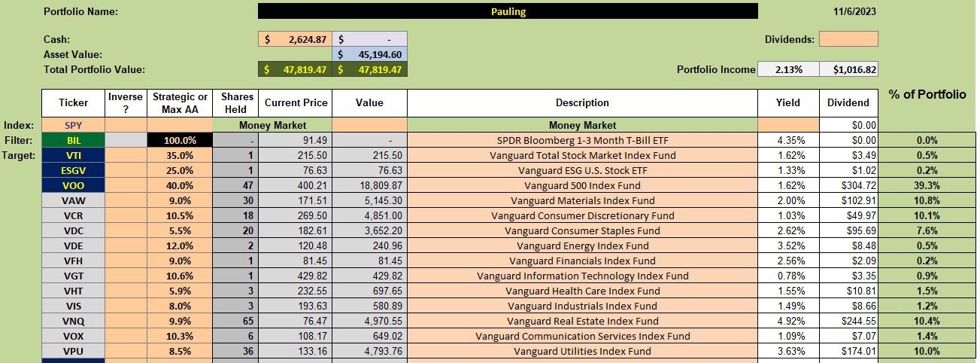Select Vanguard Total Stock Market Index Fund description

[582, 155]
